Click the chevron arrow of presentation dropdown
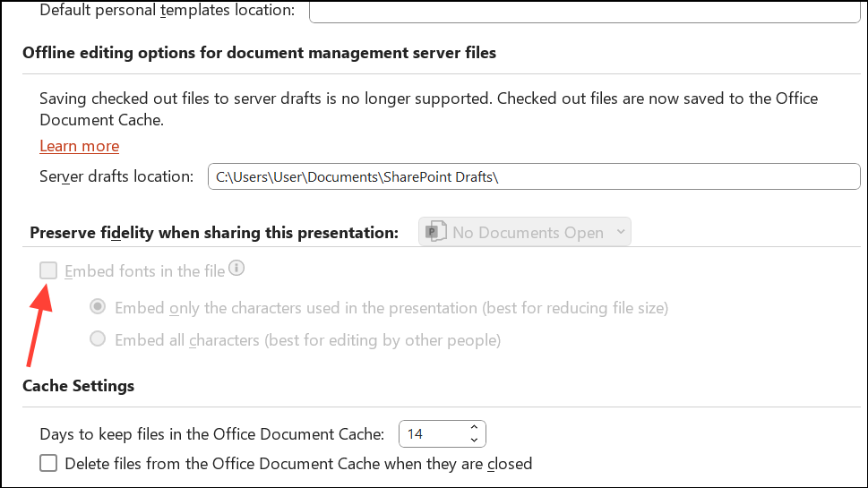 [x=617, y=233]
